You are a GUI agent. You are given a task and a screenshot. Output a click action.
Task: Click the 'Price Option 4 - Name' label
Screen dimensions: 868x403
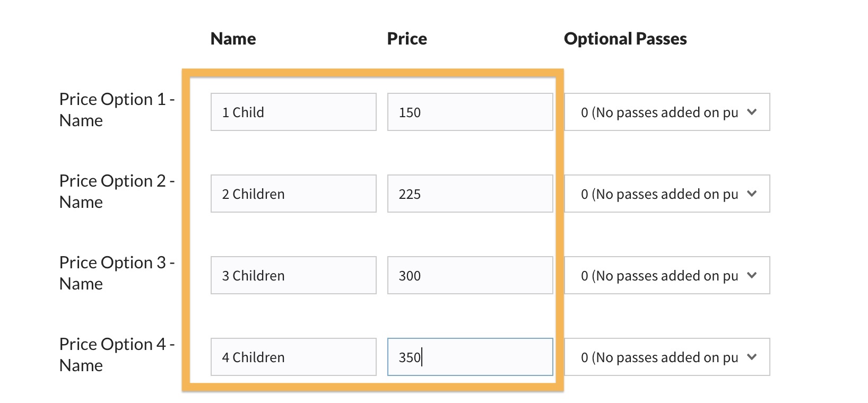(117, 354)
